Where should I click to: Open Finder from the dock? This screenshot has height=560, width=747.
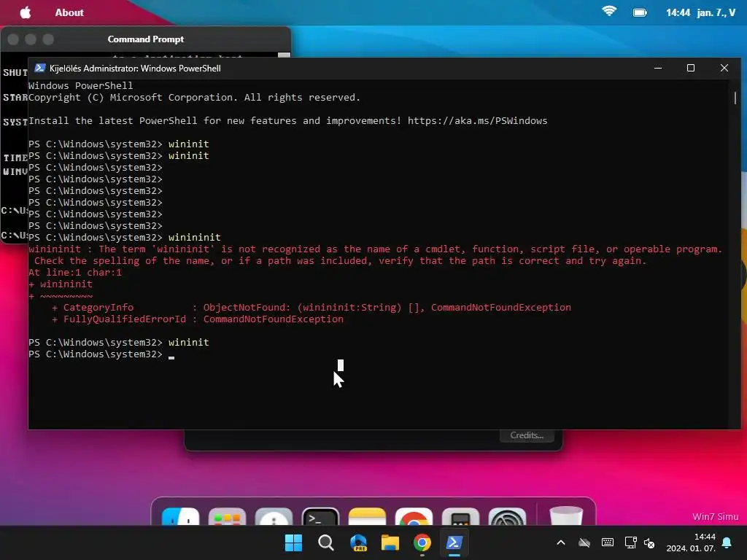(x=181, y=516)
